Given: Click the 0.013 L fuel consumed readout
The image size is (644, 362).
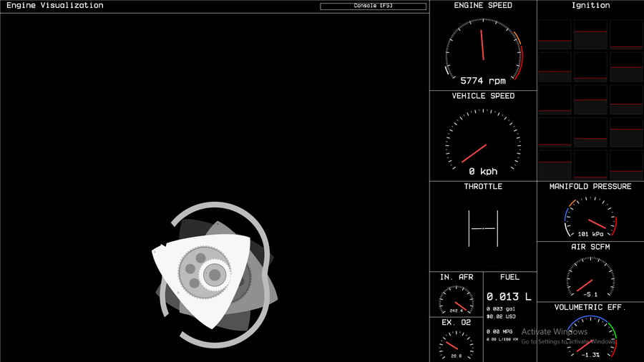Looking at the screenshot, I should [509, 296].
